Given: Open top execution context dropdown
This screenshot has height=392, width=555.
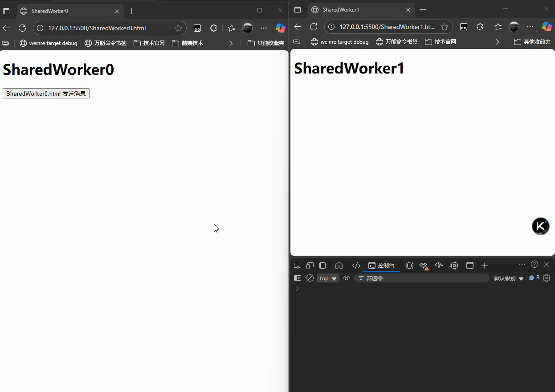Looking at the screenshot, I should (328, 278).
